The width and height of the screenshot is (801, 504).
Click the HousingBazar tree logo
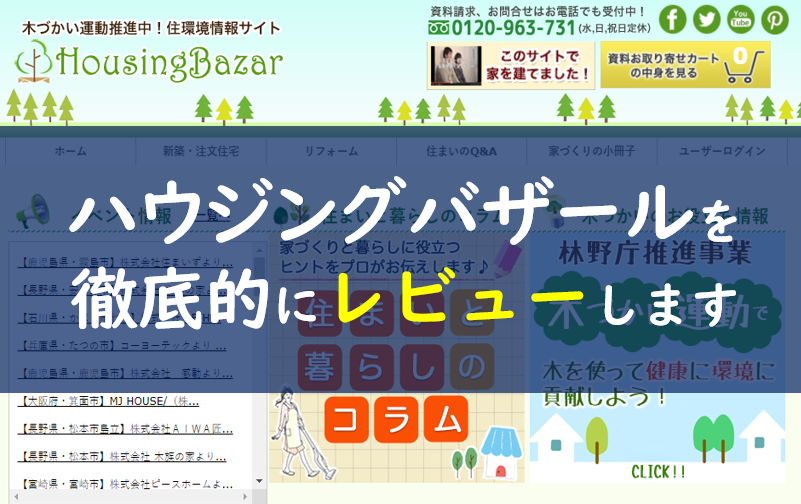tap(34, 62)
